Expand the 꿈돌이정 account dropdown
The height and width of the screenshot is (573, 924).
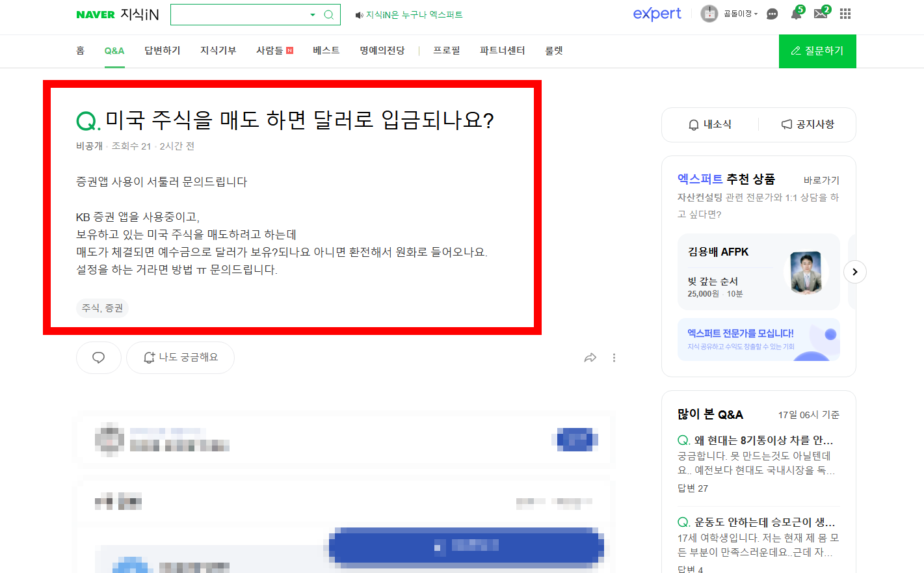coord(741,14)
